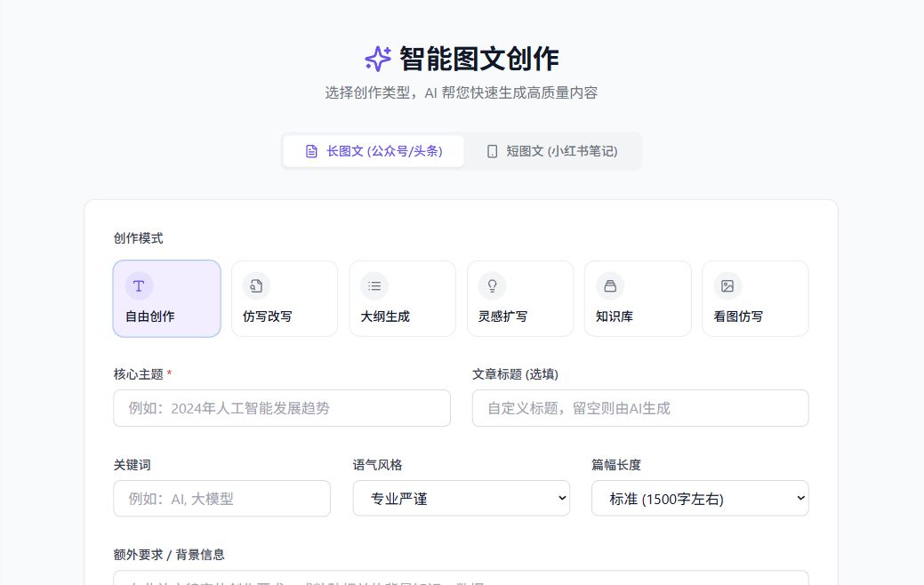
Task: Click the 语气风格 label
Action: tap(378, 465)
